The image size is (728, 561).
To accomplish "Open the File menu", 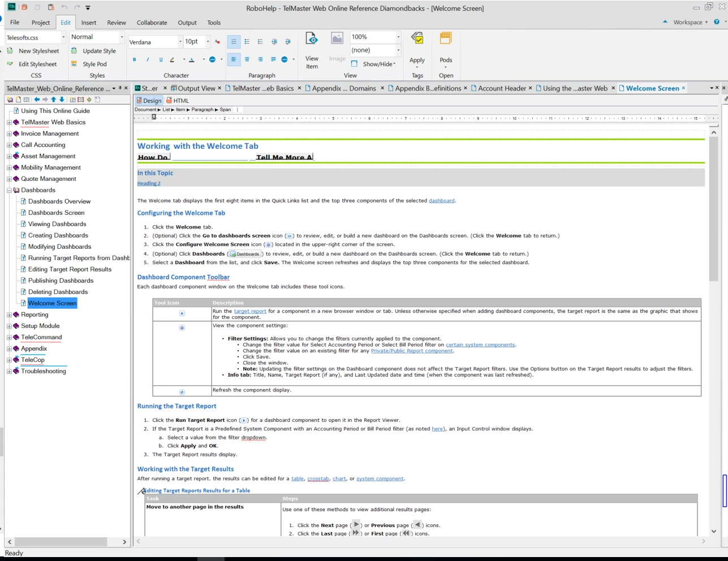I will (x=15, y=23).
